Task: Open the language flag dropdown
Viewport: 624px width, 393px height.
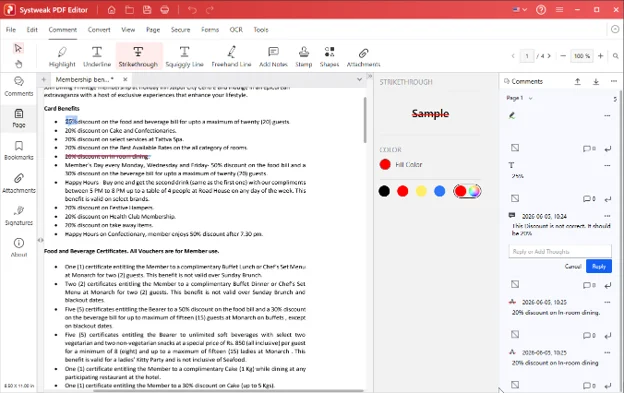Action: [x=520, y=10]
